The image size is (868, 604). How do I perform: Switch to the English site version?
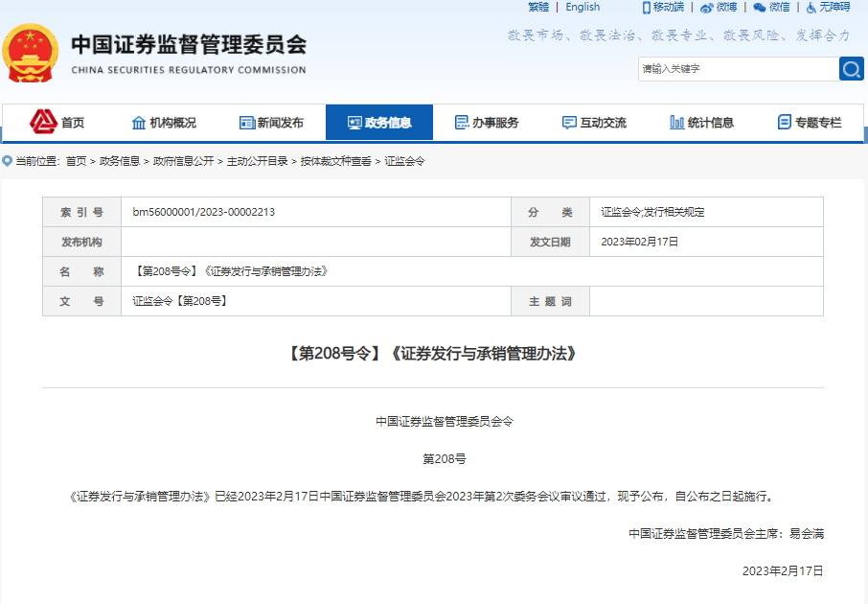pyautogui.click(x=582, y=8)
